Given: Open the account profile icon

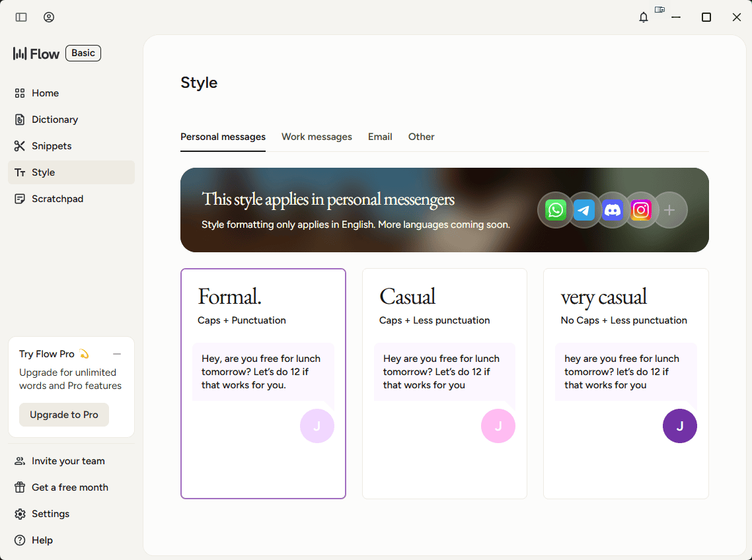Looking at the screenshot, I should tap(49, 17).
